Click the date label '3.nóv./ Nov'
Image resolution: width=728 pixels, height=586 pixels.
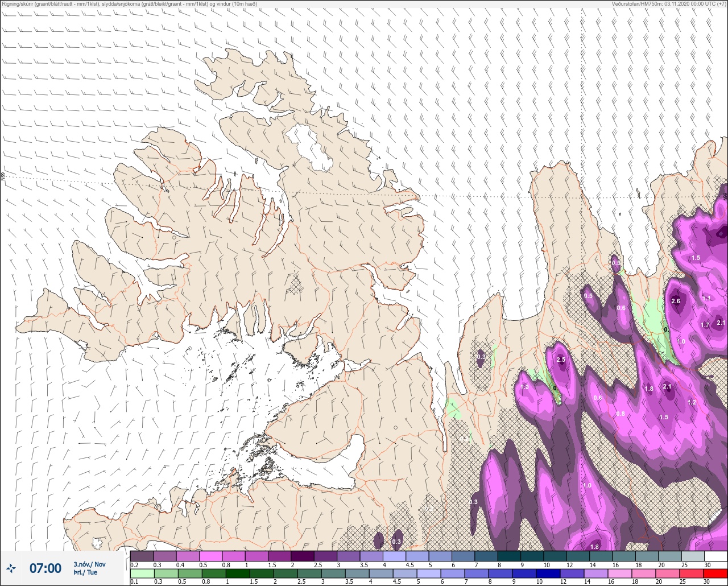click(x=89, y=564)
